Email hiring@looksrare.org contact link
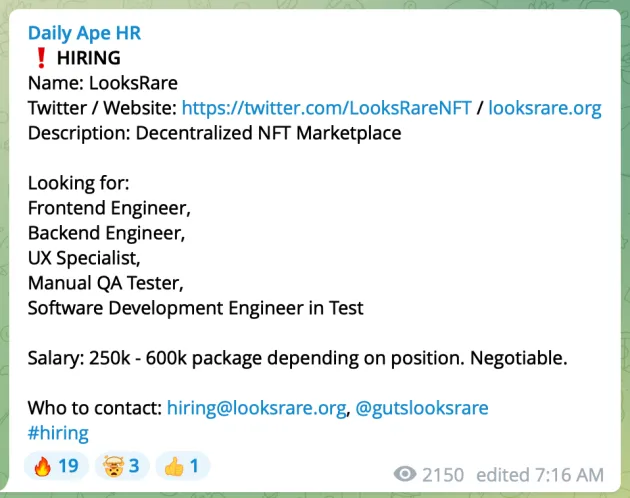The width and height of the screenshot is (630, 498). [x=256, y=408]
